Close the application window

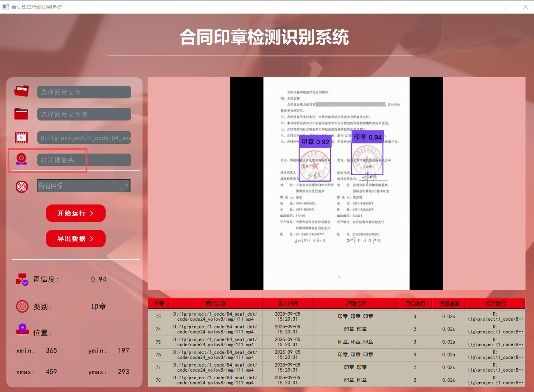pos(525,7)
